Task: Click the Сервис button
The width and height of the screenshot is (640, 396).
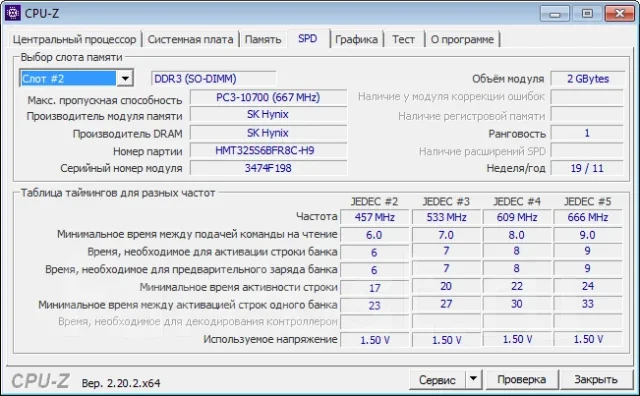Action: point(437,380)
